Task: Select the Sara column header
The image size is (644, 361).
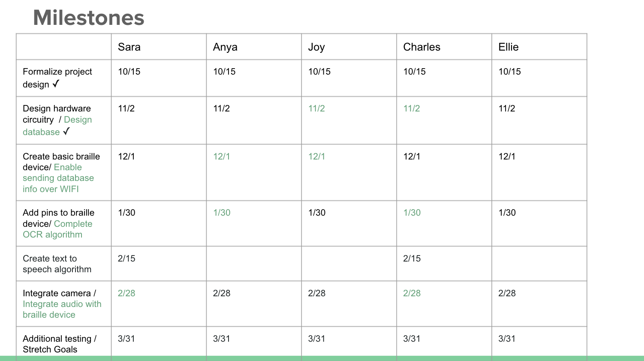Action: click(x=159, y=47)
